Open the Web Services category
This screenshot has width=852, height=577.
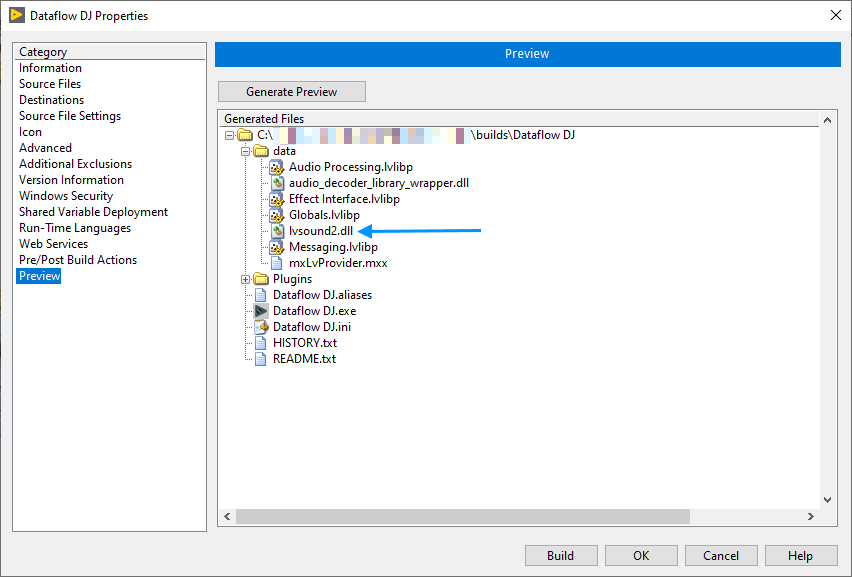click(x=53, y=244)
